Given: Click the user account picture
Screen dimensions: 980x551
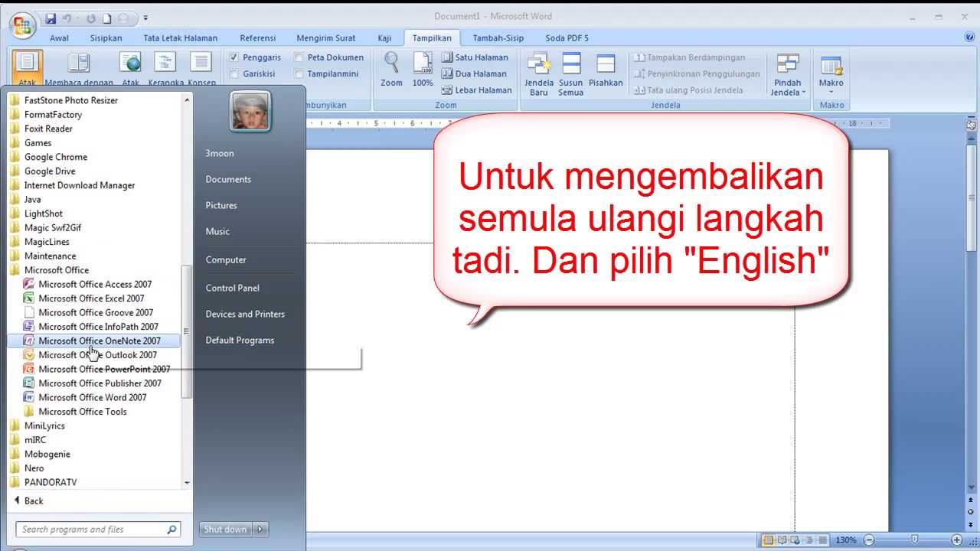Looking at the screenshot, I should (250, 112).
